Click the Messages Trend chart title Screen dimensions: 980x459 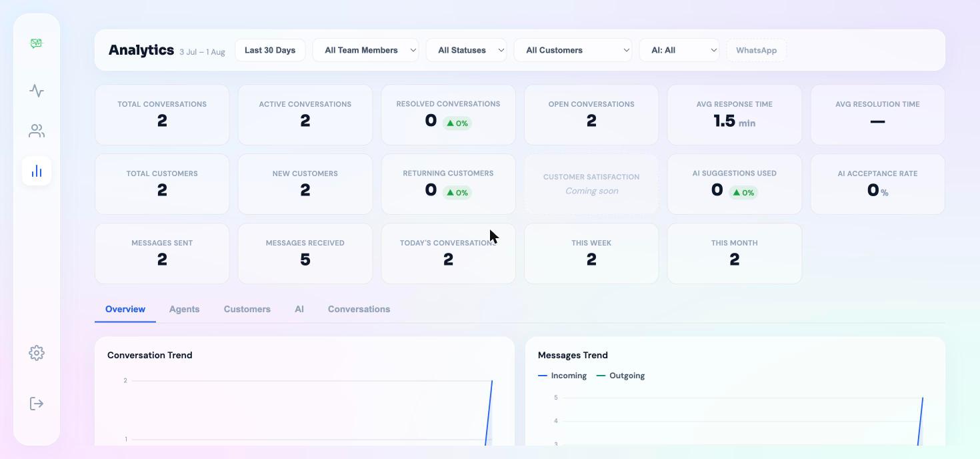coord(573,355)
